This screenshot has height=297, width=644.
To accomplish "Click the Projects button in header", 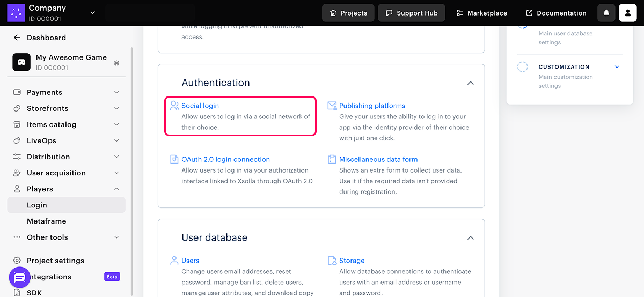I will tap(348, 13).
